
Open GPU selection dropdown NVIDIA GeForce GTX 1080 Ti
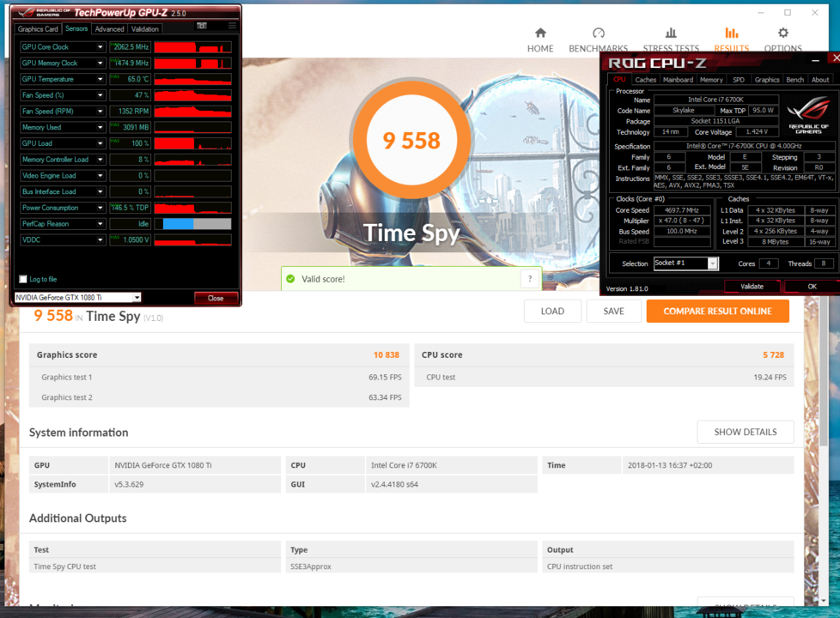pyautogui.click(x=137, y=298)
